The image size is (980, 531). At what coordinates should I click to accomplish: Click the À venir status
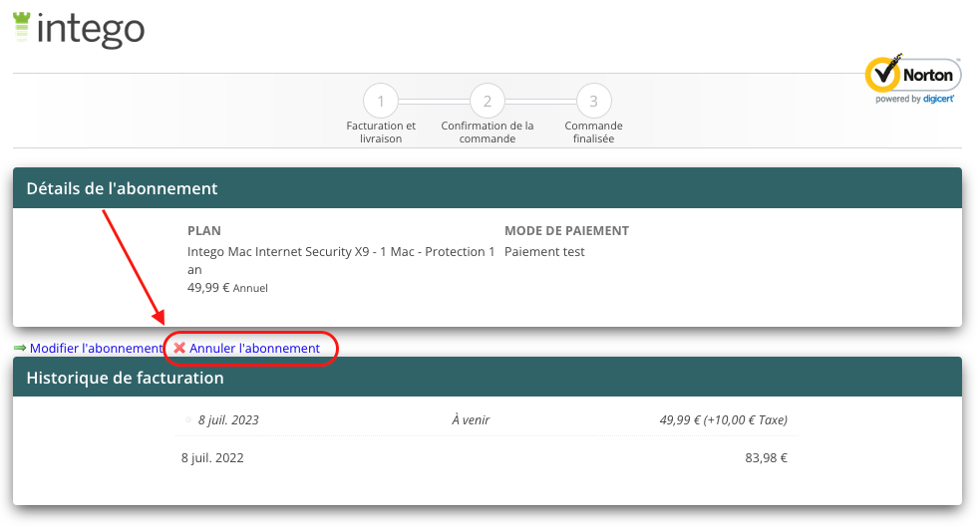click(x=471, y=419)
